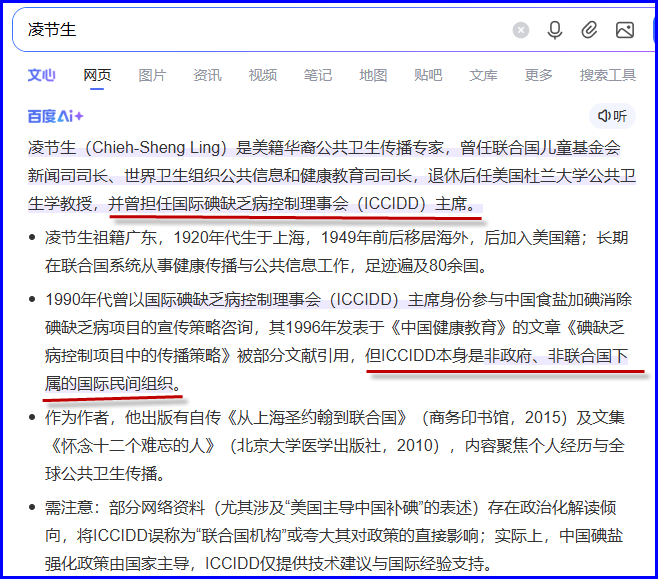
Task: Switch to the 文心 tab
Action: click(x=42, y=76)
